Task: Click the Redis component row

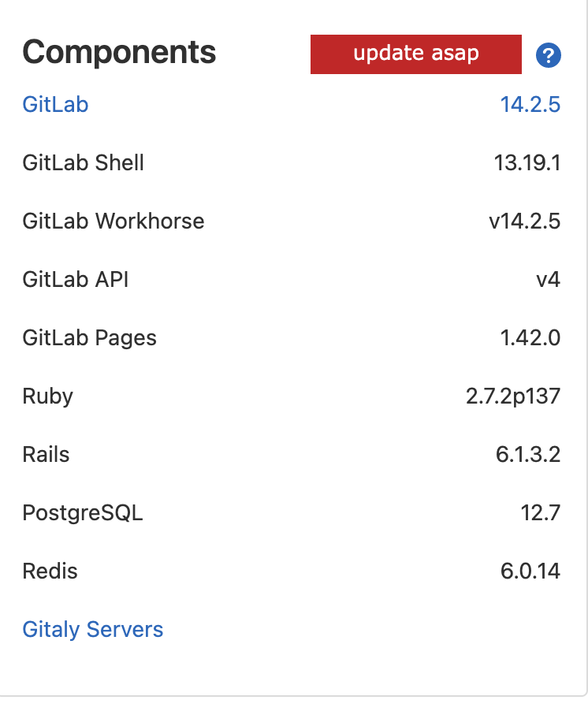Action: click(50, 571)
